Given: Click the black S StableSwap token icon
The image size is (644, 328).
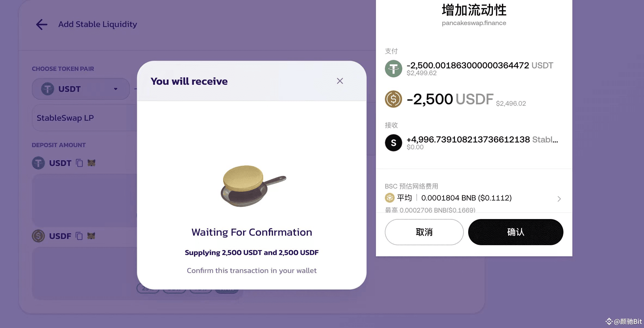Looking at the screenshot, I should tap(393, 143).
